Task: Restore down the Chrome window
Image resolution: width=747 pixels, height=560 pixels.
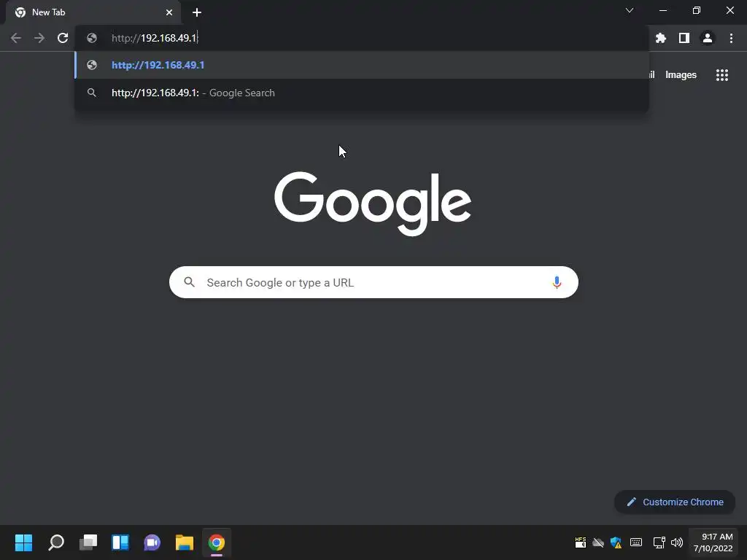Action: 697,10
